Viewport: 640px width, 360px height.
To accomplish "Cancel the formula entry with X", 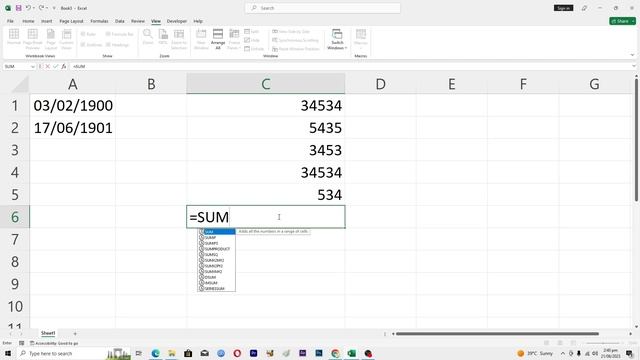I will 47,66.
